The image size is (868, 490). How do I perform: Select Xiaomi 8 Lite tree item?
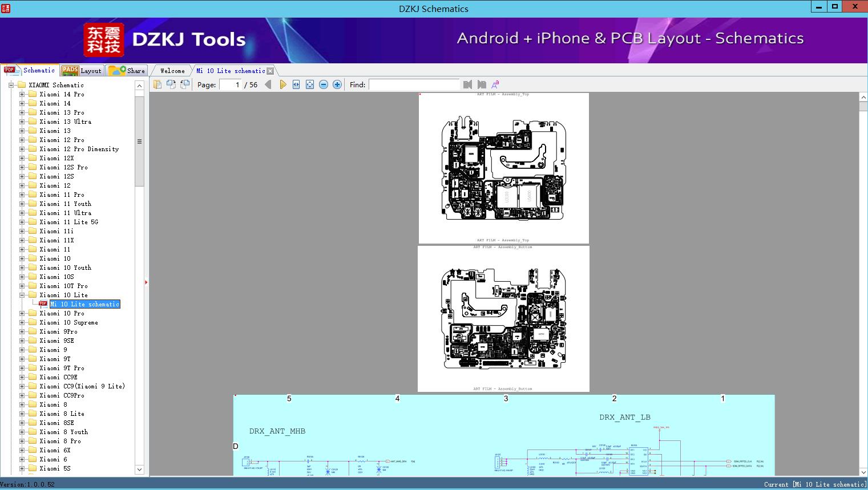coord(62,414)
